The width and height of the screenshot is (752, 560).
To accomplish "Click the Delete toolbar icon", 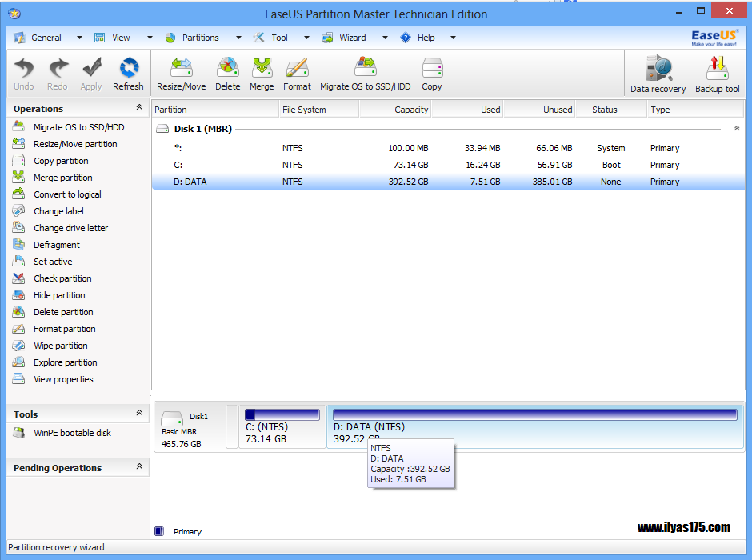I will click(228, 74).
